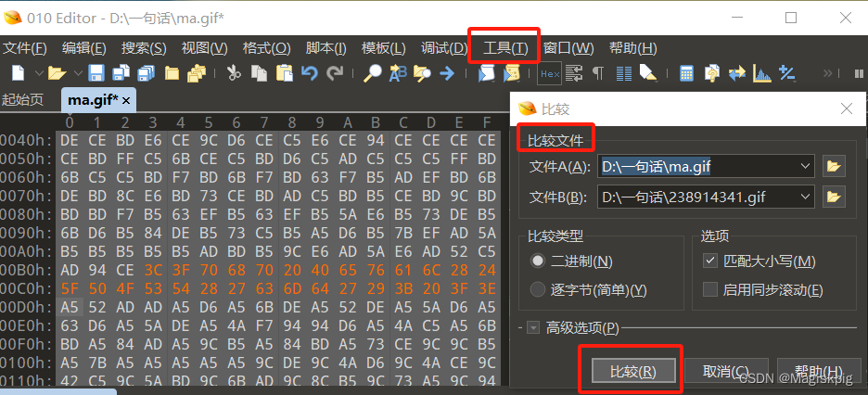868x395 pixels.
Task: Open the 文件A path dropdown
Action: [805, 167]
